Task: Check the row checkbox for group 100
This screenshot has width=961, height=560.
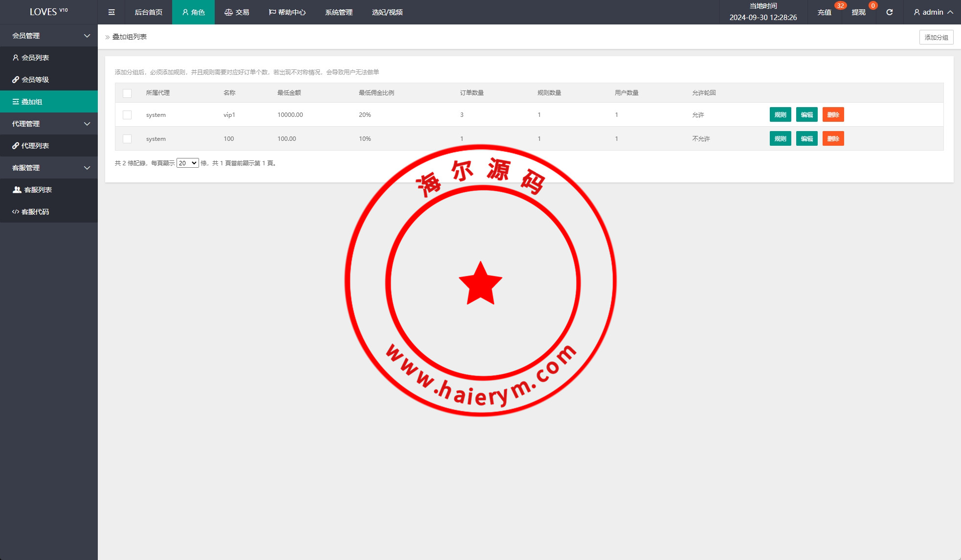Action: click(127, 139)
